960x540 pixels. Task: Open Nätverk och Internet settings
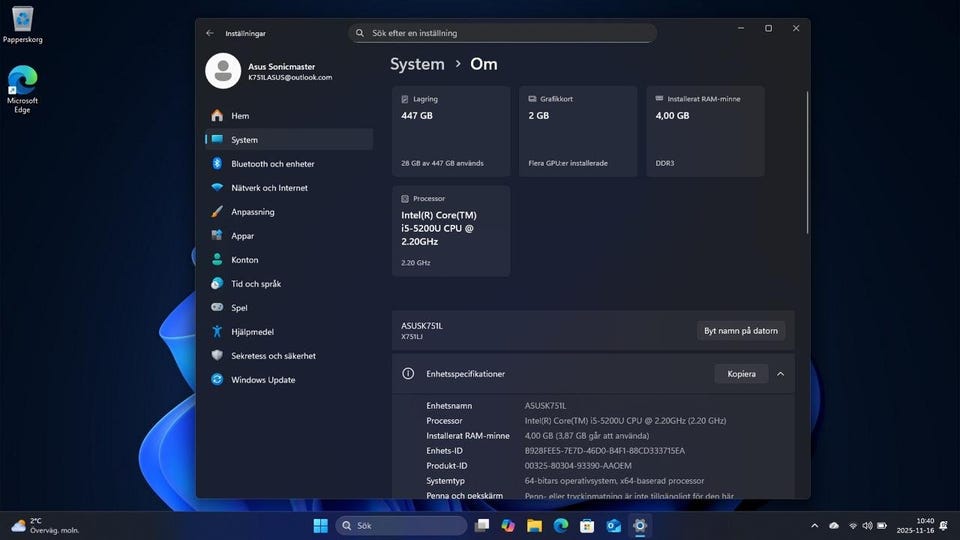point(269,188)
